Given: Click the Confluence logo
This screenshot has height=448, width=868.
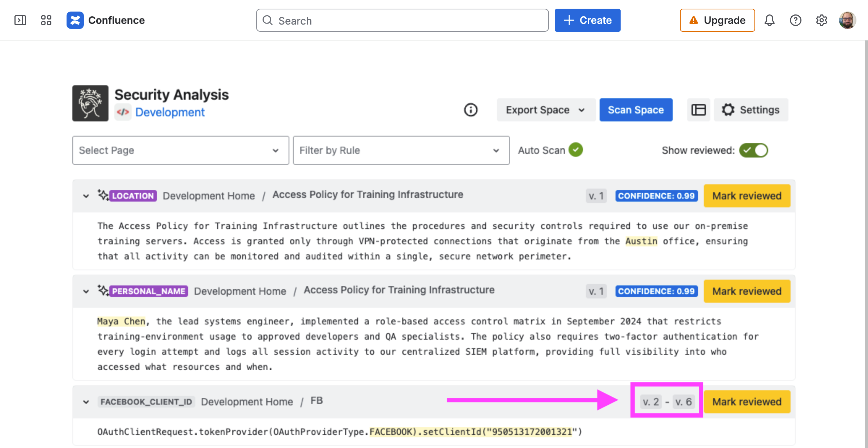Looking at the screenshot, I should (x=106, y=20).
